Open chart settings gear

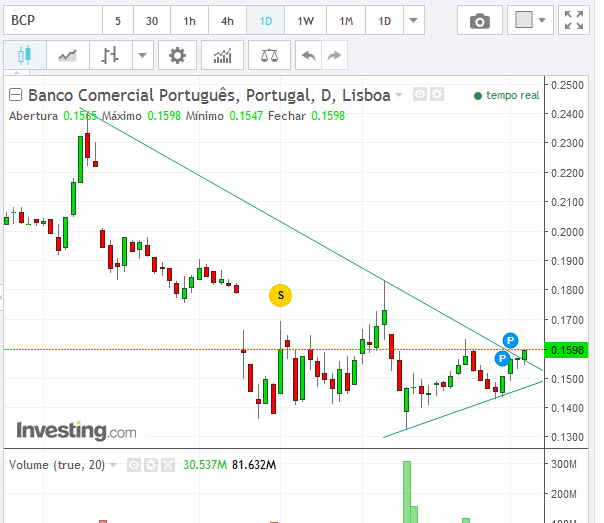pos(178,55)
